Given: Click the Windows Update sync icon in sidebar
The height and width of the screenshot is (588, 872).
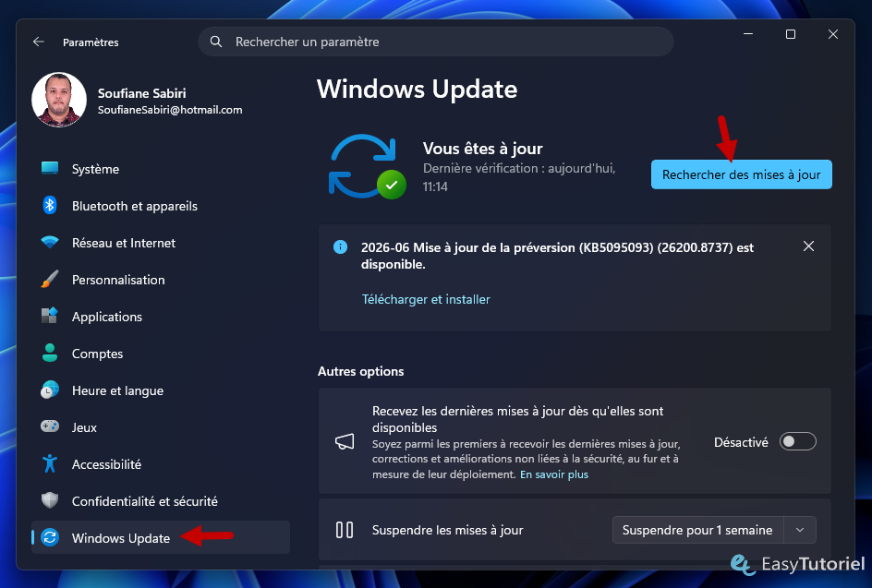Looking at the screenshot, I should click(50, 537).
